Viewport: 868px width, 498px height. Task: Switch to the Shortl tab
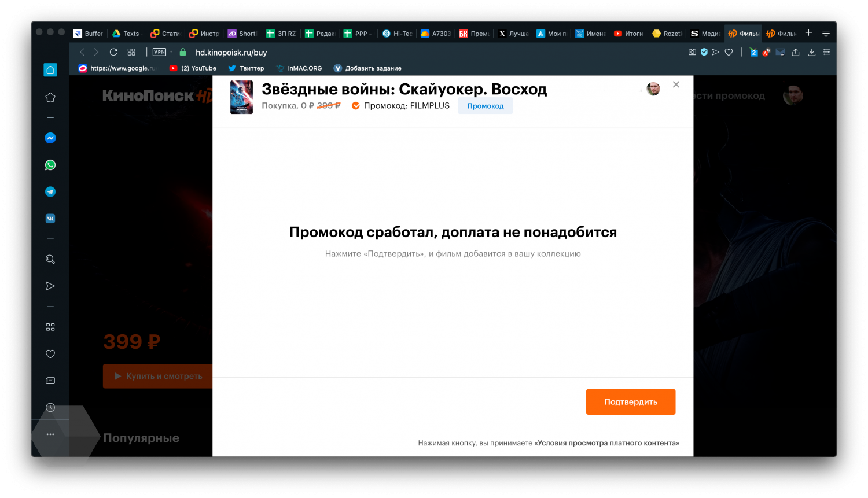point(242,34)
